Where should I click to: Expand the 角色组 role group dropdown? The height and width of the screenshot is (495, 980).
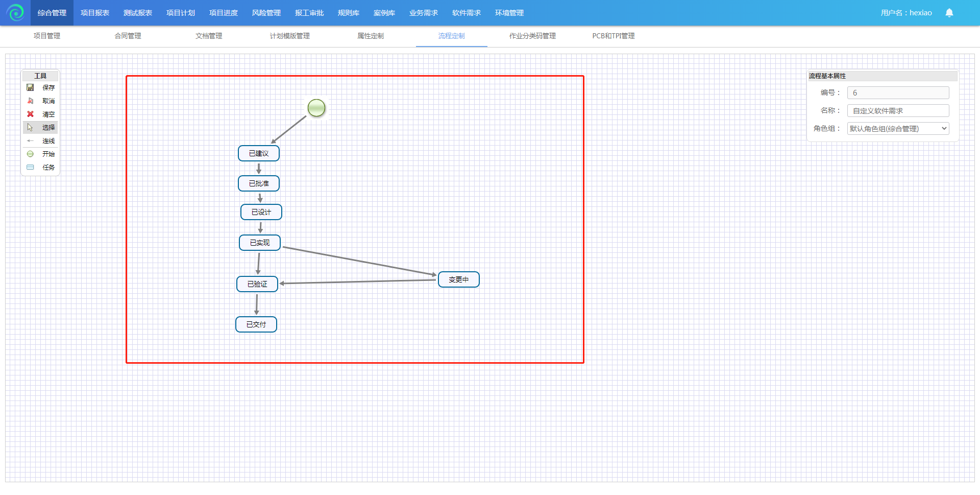pyautogui.click(x=898, y=129)
